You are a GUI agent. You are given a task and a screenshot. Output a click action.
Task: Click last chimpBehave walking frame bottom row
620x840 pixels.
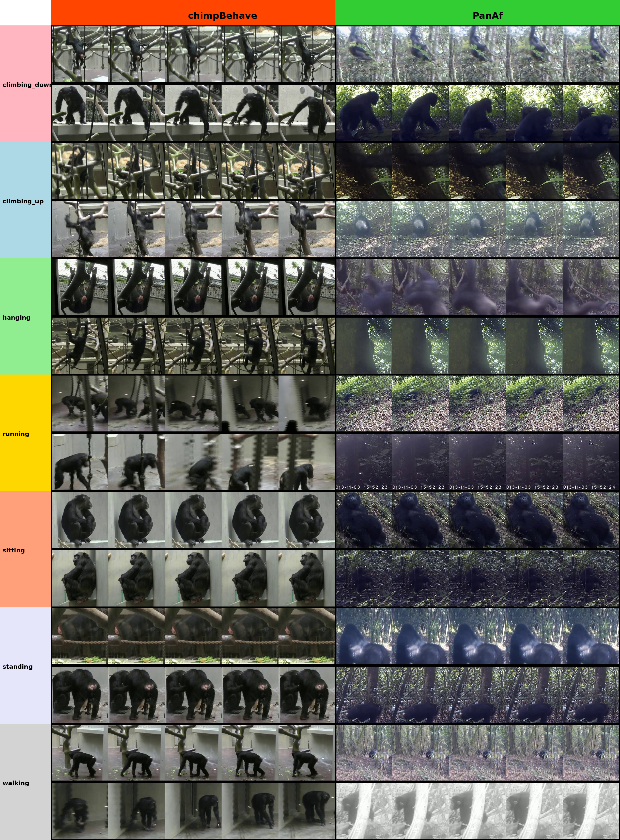(x=307, y=811)
